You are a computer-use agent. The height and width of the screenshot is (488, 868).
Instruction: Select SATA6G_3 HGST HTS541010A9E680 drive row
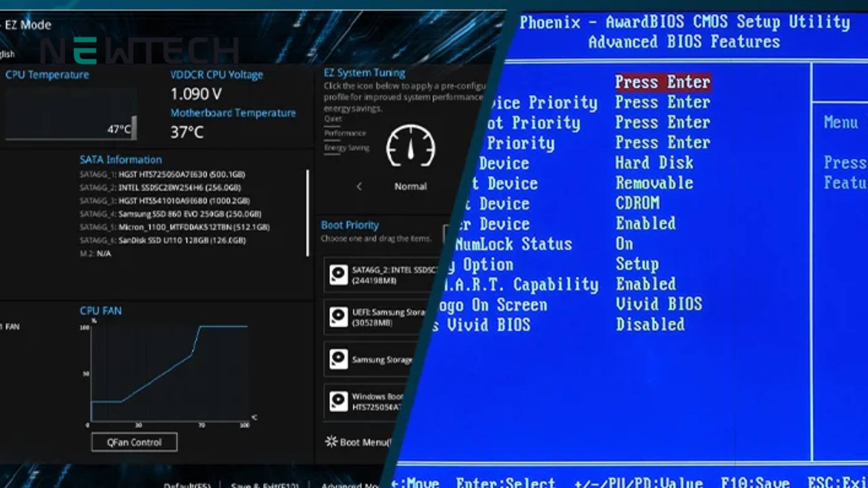(x=165, y=201)
